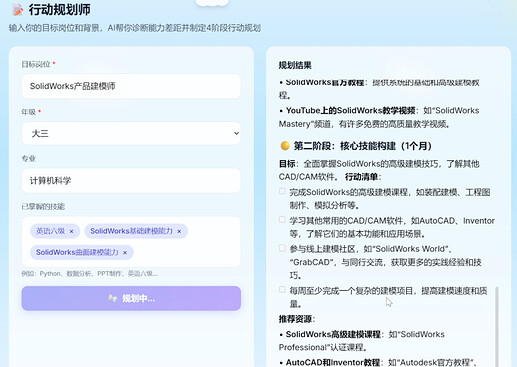The width and height of the screenshot is (517, 367).
Task: Remove the SolidWorks基础建模能力 skill tag
Action: point(179,231)
